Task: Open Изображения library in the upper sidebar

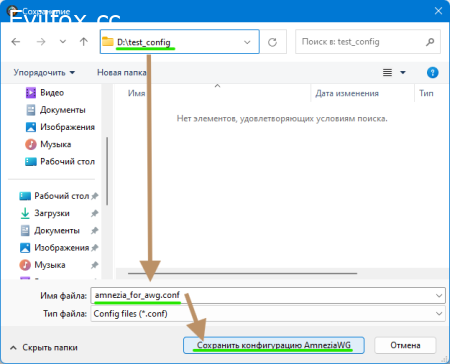Action: click(x=60, y=127)
